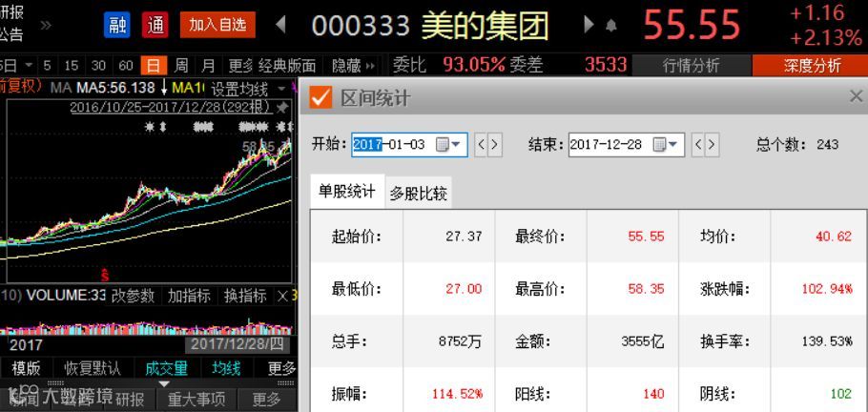The height and width of the screenshot is (412, 868).
Task: Switch chart to monthly 月 period
Action: [x=208, y=66]
